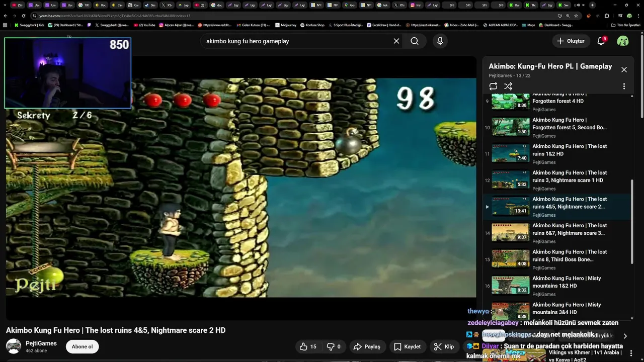Play The lost ruins 8, Third Boss video
This screenshot has width=644, height=362.
556,259
